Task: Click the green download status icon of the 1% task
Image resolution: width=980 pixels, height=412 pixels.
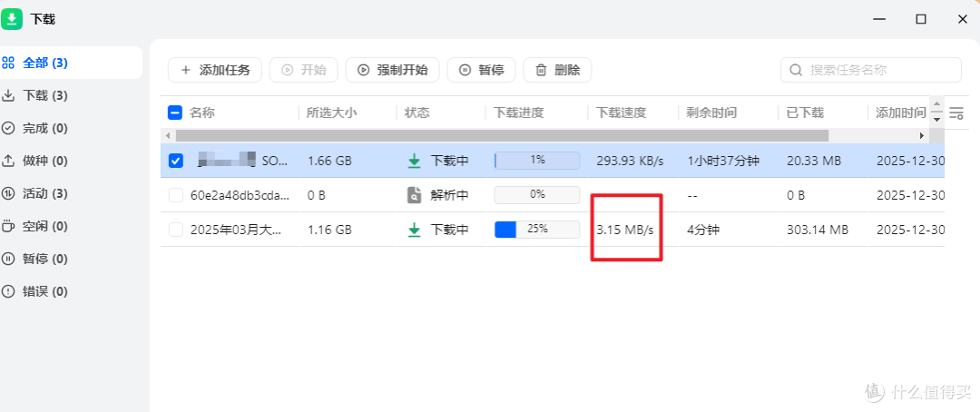Action: point(414,162)
